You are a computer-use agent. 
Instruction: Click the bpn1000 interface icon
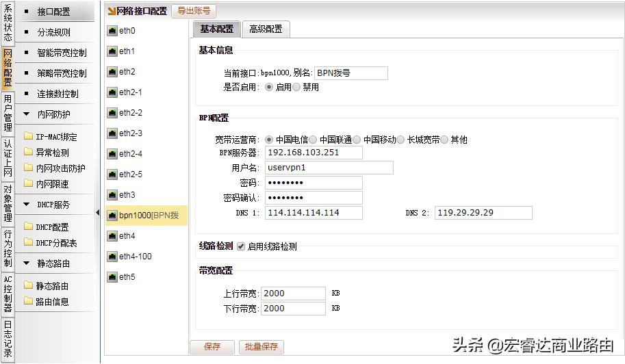[x=112, y=216]
